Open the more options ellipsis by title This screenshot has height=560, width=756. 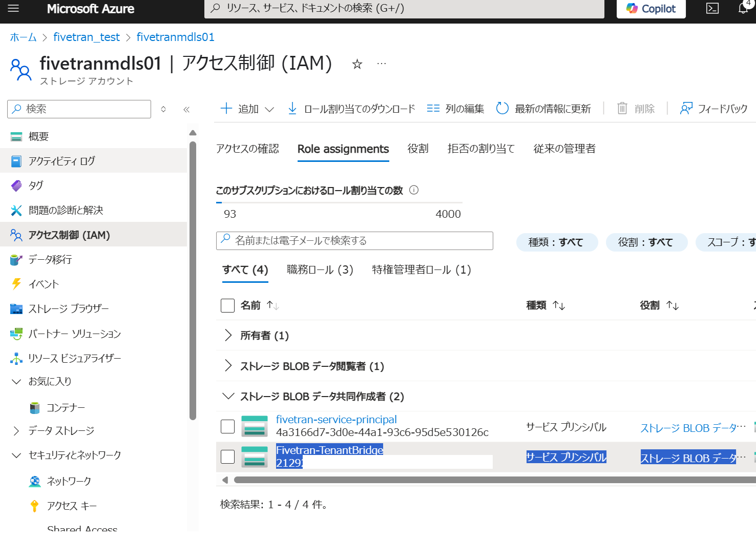382,64
